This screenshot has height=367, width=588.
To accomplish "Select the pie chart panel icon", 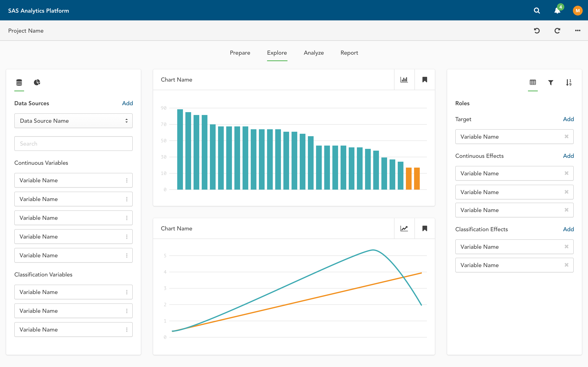I will coord(37,83).
